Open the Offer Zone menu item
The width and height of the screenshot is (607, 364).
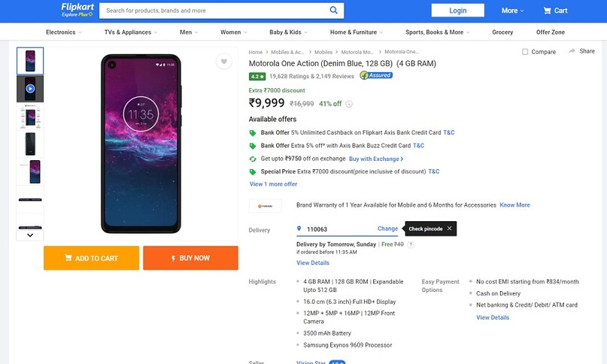coord(550,32)
